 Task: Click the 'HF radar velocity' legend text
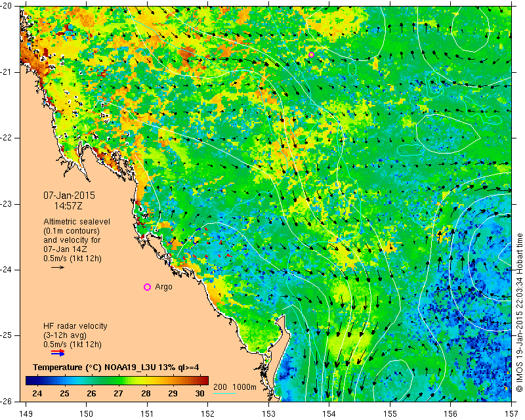(75, 326)
